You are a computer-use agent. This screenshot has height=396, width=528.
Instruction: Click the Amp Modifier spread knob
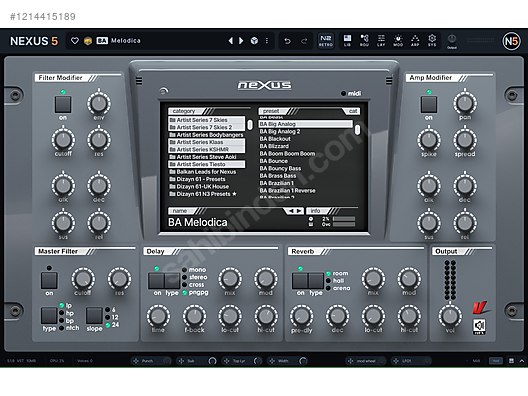tap(465, 140)
